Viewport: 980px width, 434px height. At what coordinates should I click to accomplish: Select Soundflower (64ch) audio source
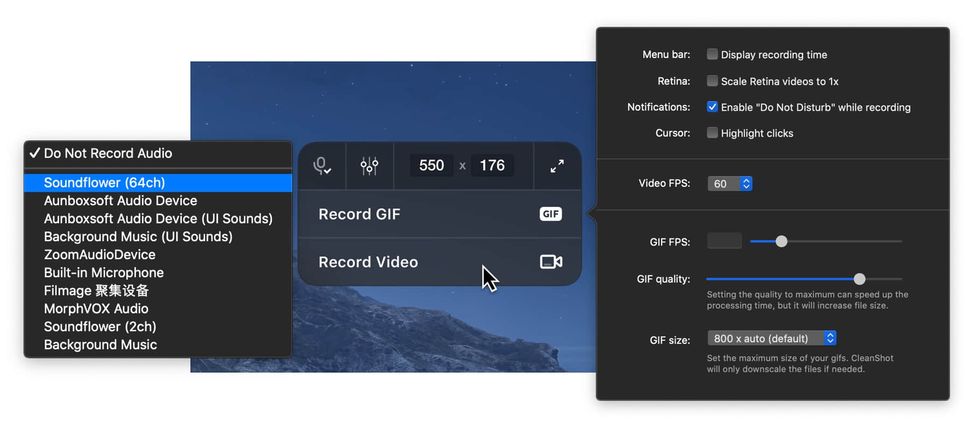[x=158, y=183]
